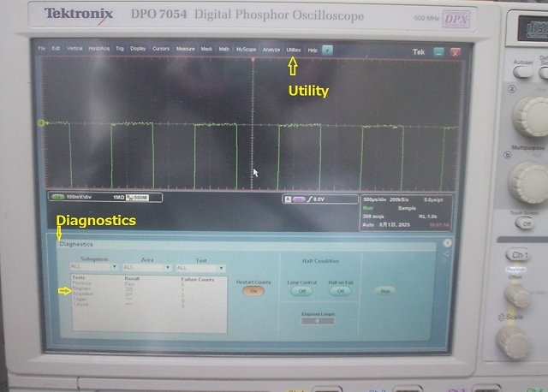Open the Test ALL dropdown

(x=200, y=268)
